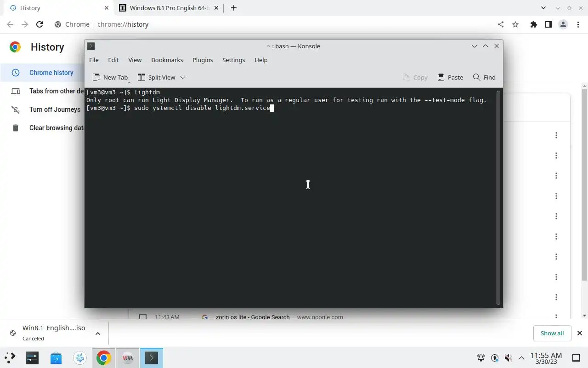588x368 pixels.
Task: Close the Chrome downloads bar
Action: click(579, 333)
